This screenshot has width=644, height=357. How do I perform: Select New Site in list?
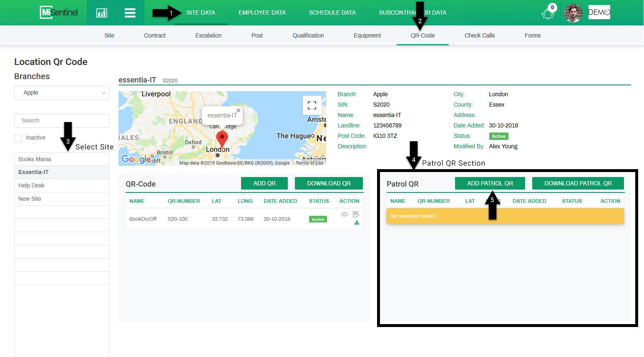62,199
